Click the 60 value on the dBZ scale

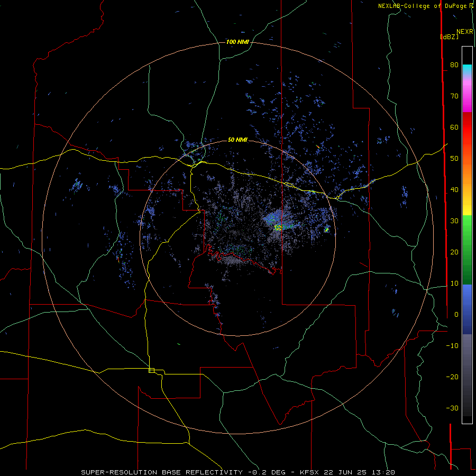pos(454,127)
